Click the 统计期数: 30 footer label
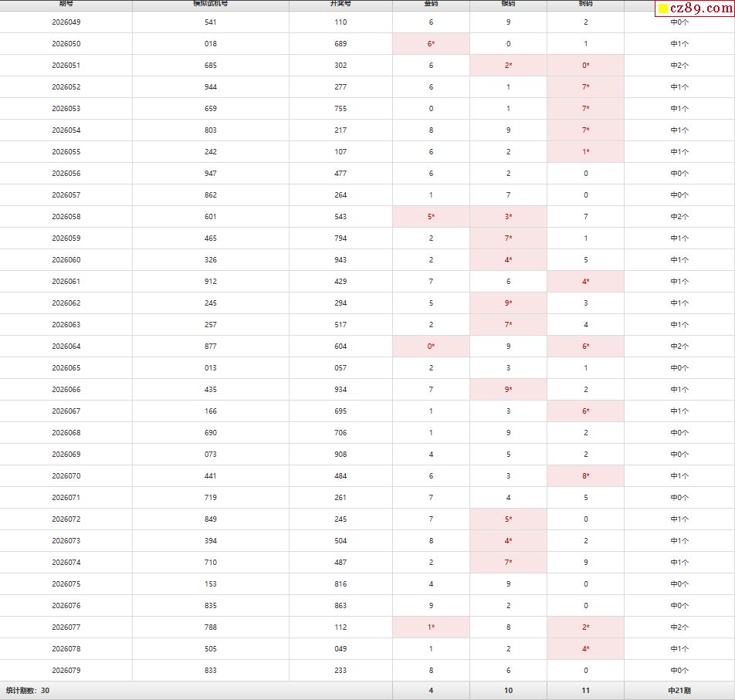This screenshot has width=735, height=700. pyautogui.click(x=28, y=691)
